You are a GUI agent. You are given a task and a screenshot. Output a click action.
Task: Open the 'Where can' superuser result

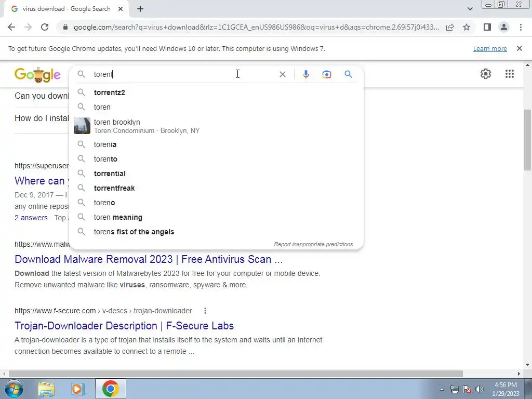click(42, 181)
